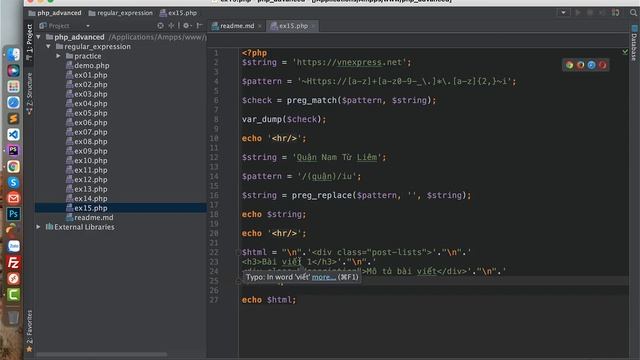Click Project panel horizontal scrollbar
This screenshot has width=640, height=360.
(102, 354)
